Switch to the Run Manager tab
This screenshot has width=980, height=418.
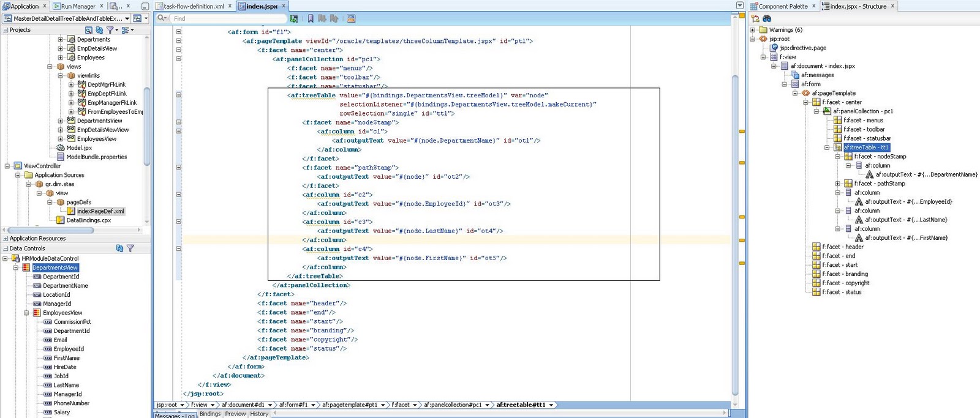pyautogui.click(x=78, y=6)
